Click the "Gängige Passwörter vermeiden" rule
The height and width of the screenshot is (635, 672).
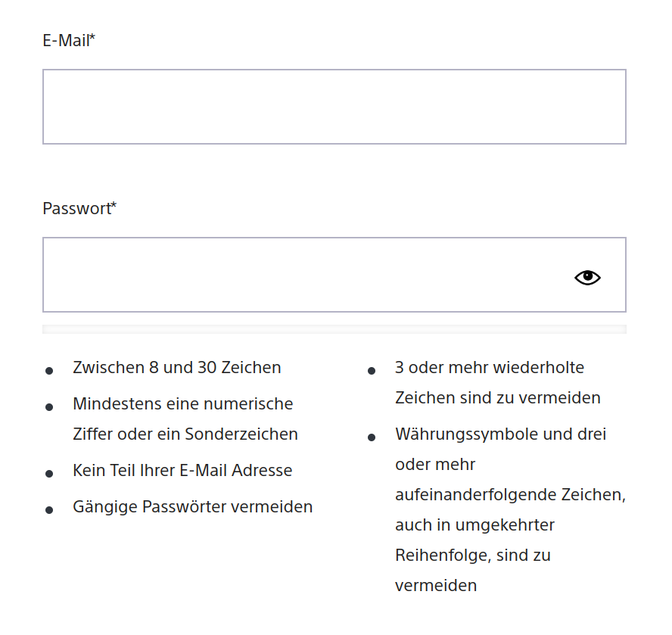[x=192, y=506]
